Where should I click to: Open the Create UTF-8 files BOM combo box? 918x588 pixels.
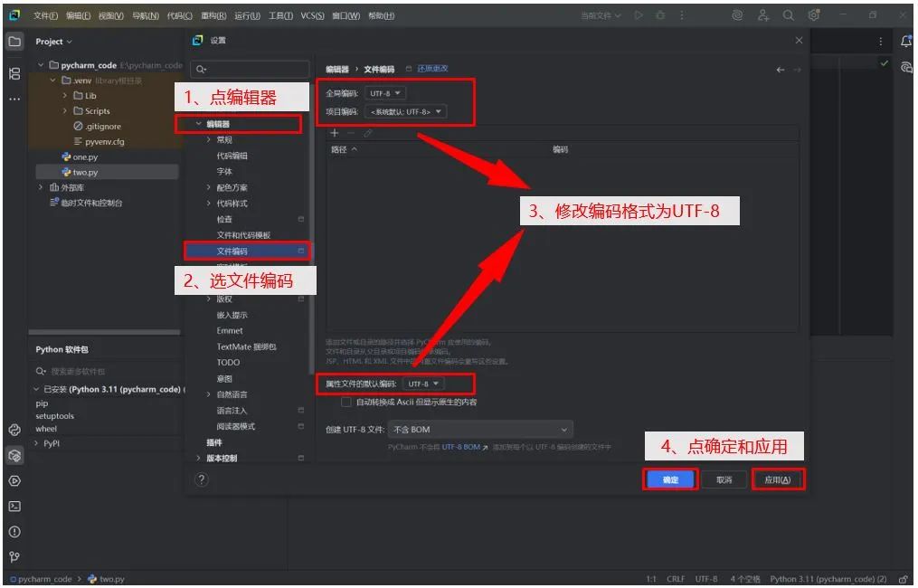click(x=480, y=431)
